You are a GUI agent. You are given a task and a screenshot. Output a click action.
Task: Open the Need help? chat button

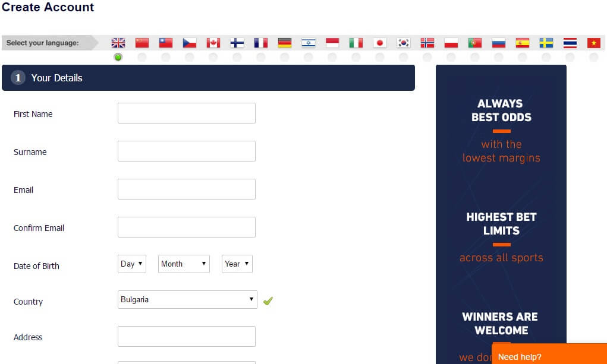pyautogui.click(x=549, y=354)
